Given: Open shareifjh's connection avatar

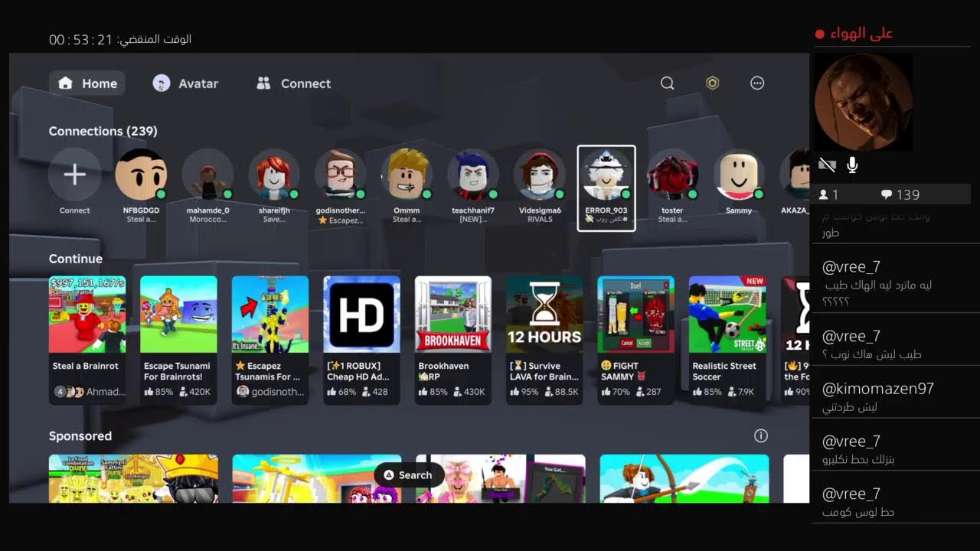Looking at the screenshot, I should click(273, 174).
